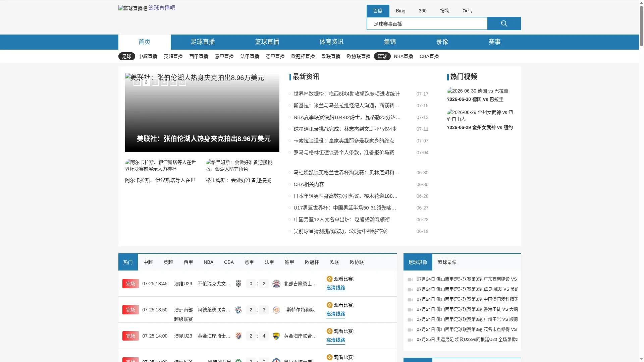The image size is (644, 362).
Task: Open the CBA直播 link
Action: (429, 56)
